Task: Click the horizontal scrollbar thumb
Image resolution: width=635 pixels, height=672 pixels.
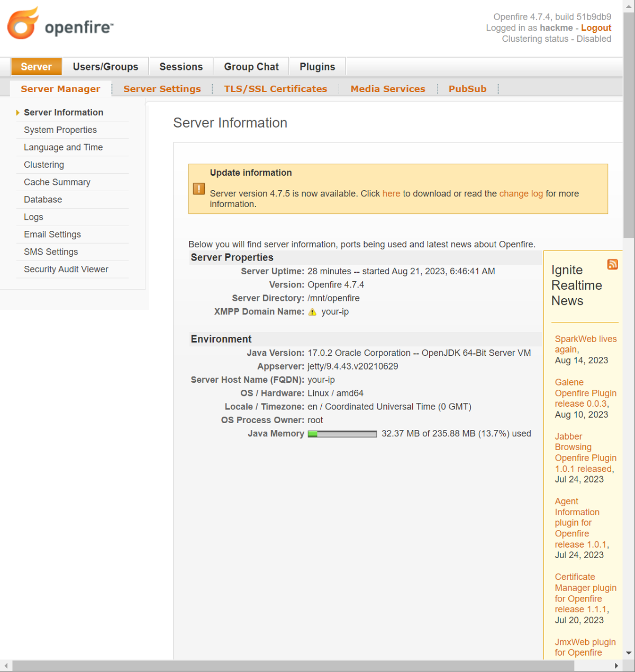Action: pos(293,666)
